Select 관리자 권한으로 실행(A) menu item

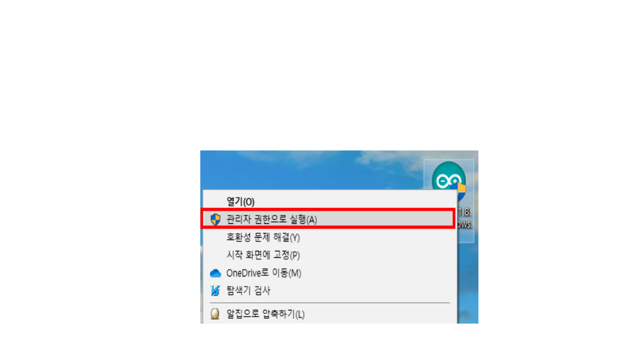click(329, 219)
